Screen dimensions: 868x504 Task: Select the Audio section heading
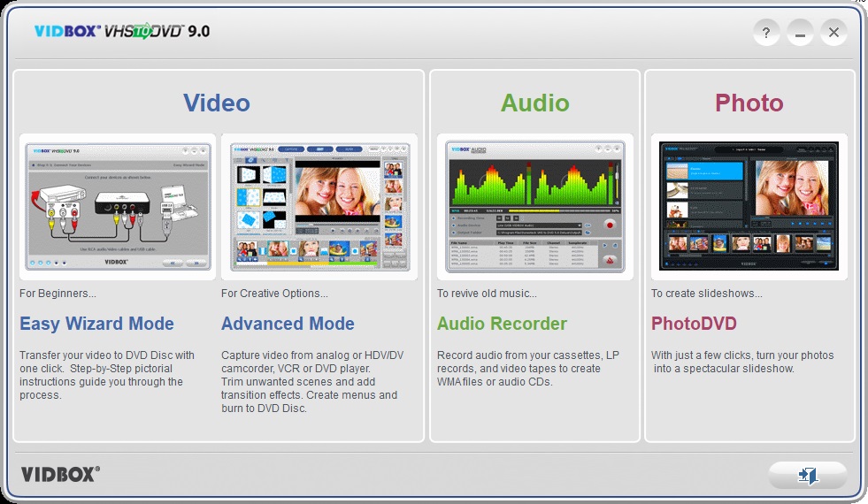pyautogui.click(x=534, y=103)
